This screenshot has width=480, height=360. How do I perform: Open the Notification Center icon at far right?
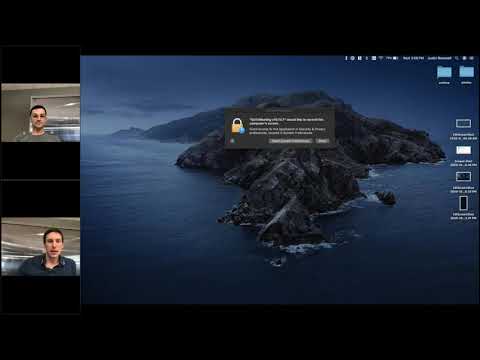point(472,58)
